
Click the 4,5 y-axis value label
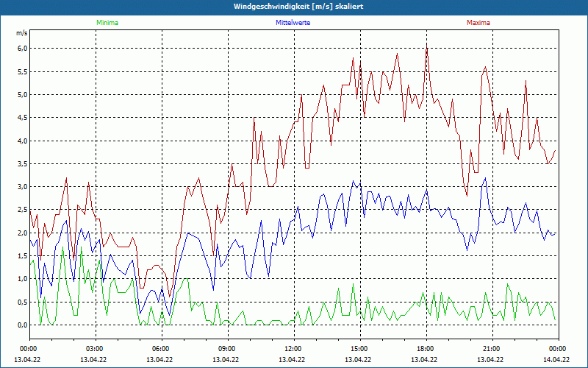(21, 118)
